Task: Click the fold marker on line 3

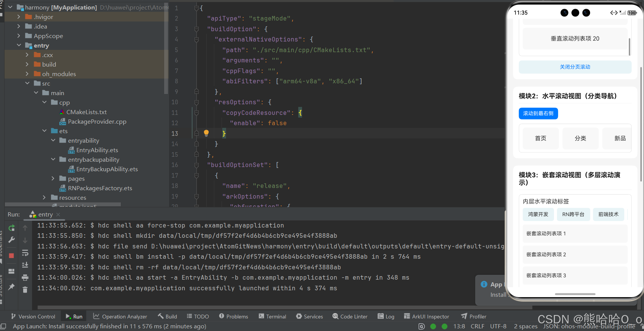Action: (x=196, y=29)
